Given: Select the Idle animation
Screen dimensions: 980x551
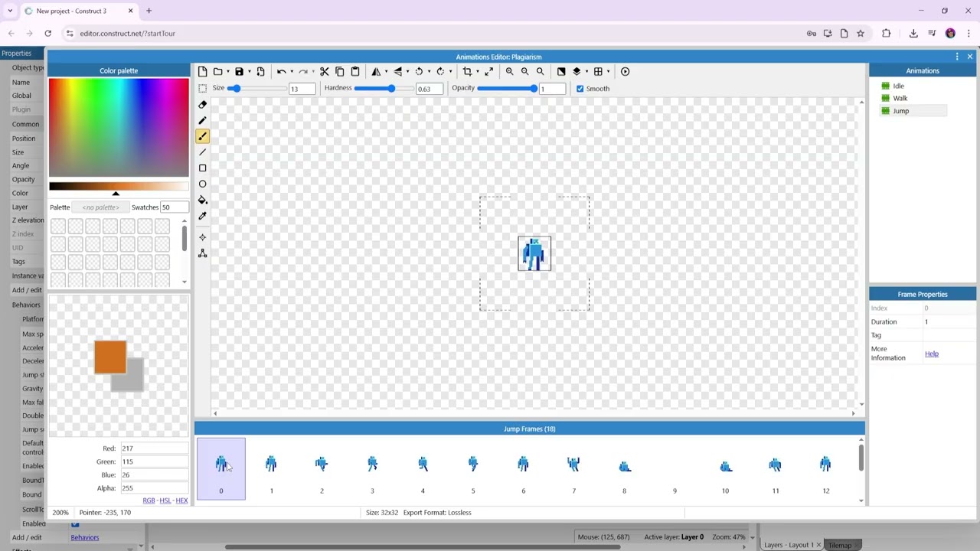Looking at the screenshot, I should coord(898,86).
